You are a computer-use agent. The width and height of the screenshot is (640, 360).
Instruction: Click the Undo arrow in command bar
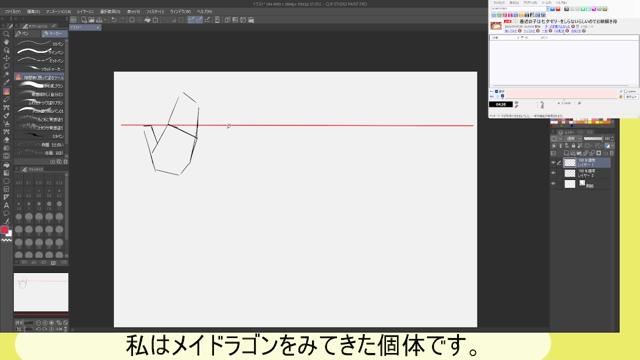(x=114, y=20)
